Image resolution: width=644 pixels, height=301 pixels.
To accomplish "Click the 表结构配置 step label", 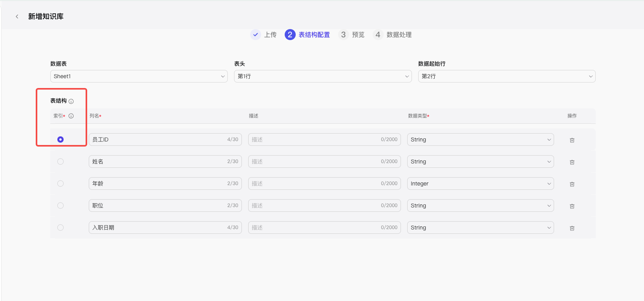I will click(x=314, y=35).
